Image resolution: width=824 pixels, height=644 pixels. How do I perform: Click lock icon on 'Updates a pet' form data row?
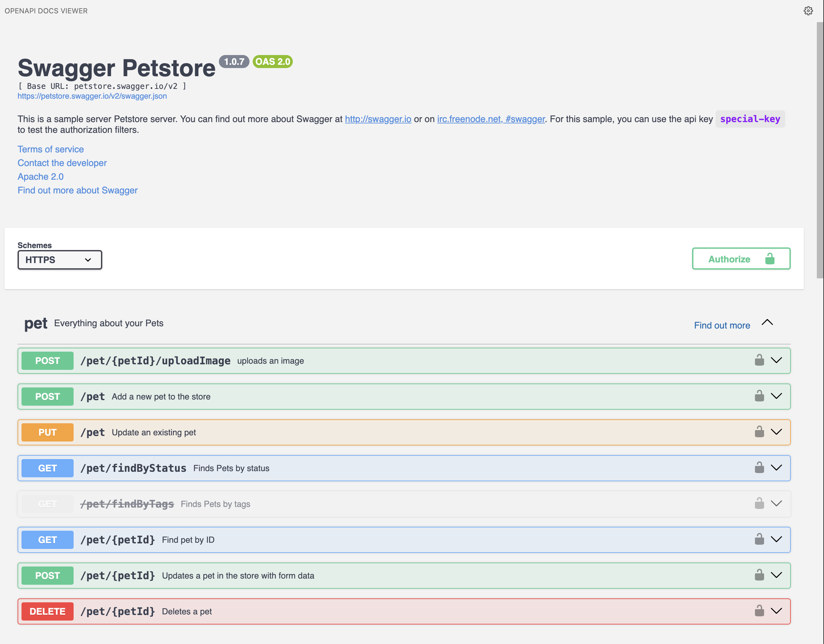(759, 575)
